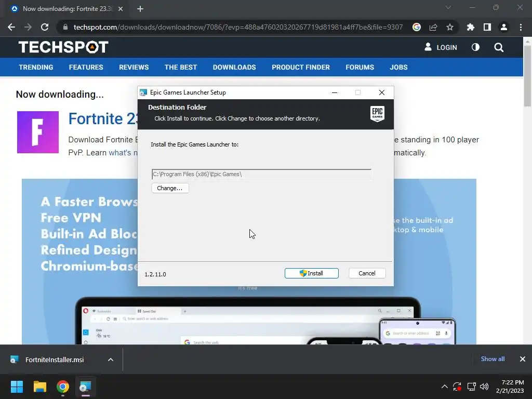Minimize the Epic Games Launcher Setup window
Image resolution: width=532 pixels, height=399 pixels.
click(335, 92)
